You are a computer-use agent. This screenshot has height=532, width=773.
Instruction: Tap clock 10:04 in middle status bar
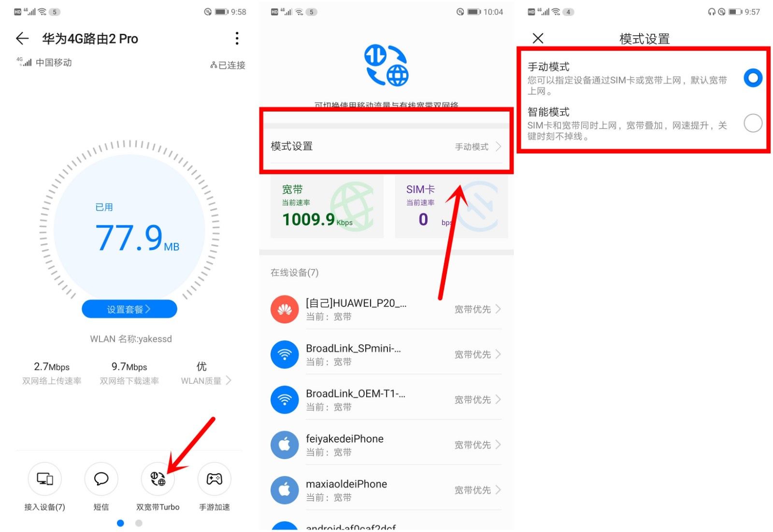[493, 12]
